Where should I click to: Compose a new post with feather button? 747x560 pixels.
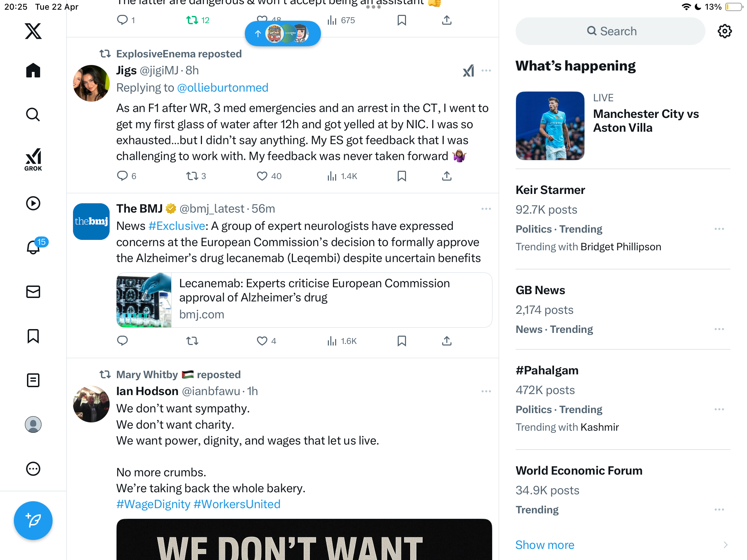33,520
